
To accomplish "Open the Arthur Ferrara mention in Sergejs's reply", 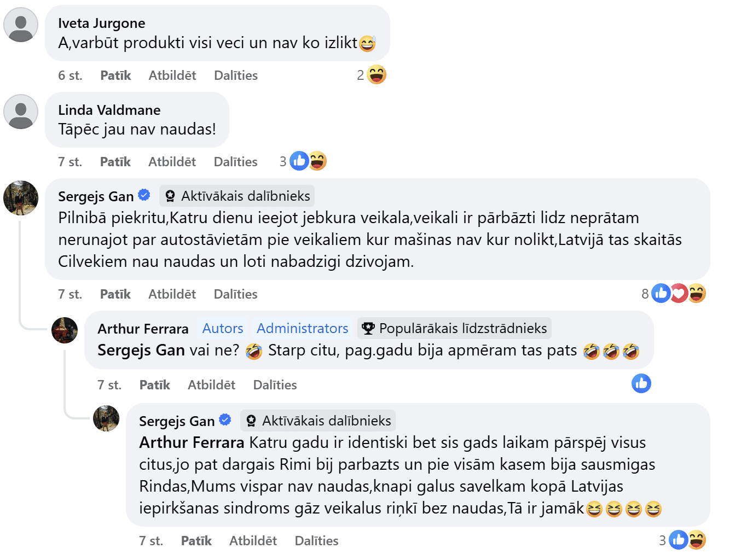I will [x=192, y=442].
